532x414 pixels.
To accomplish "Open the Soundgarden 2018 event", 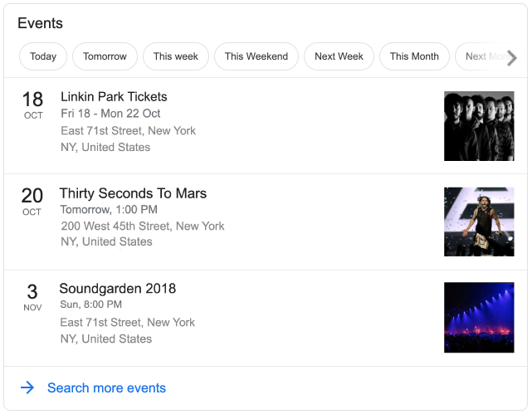I will [x=117, y=289].
